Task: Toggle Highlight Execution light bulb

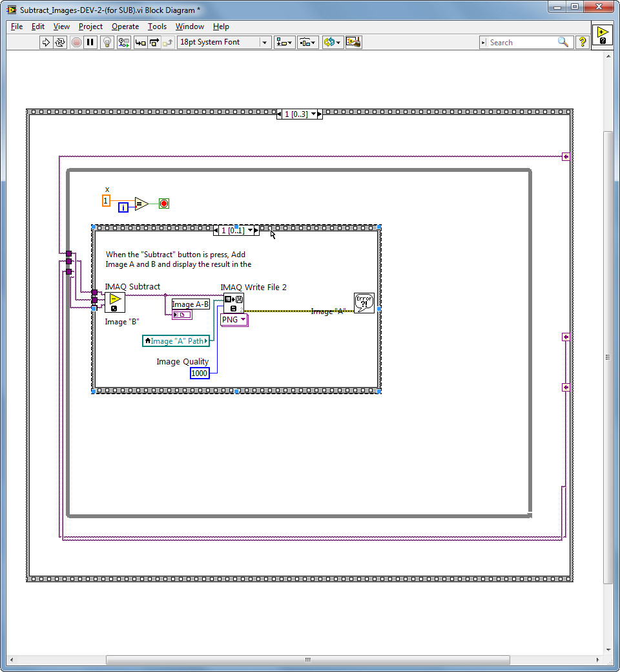Action: click(107, 43)
